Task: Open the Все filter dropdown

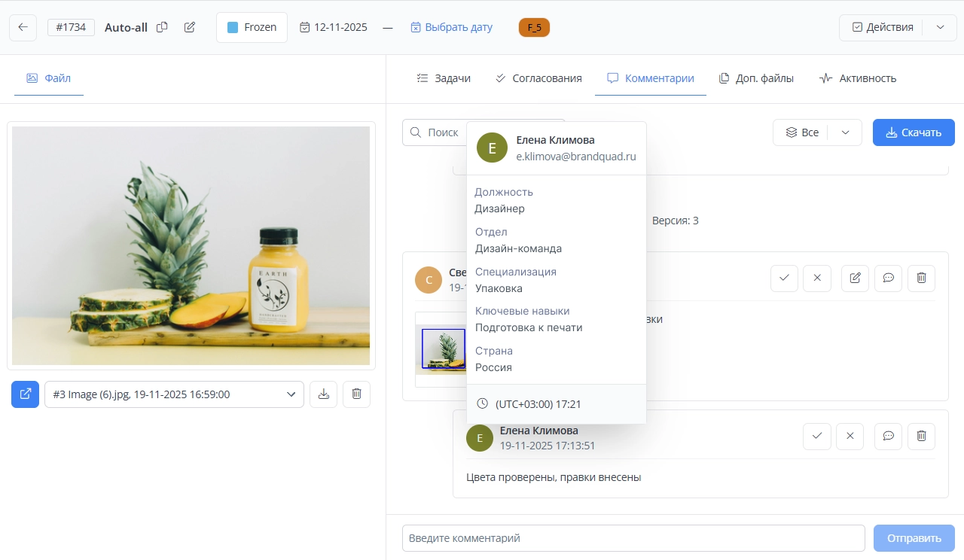Action: click(845, 132)
